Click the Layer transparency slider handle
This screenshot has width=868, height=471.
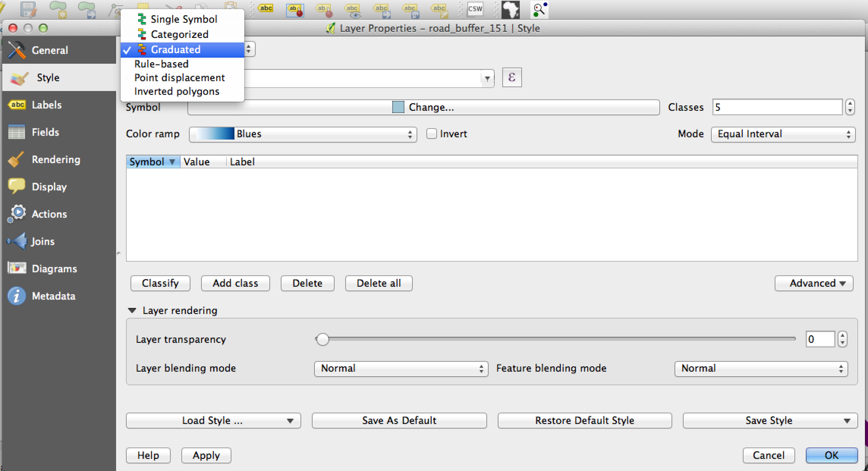[322, 339]
